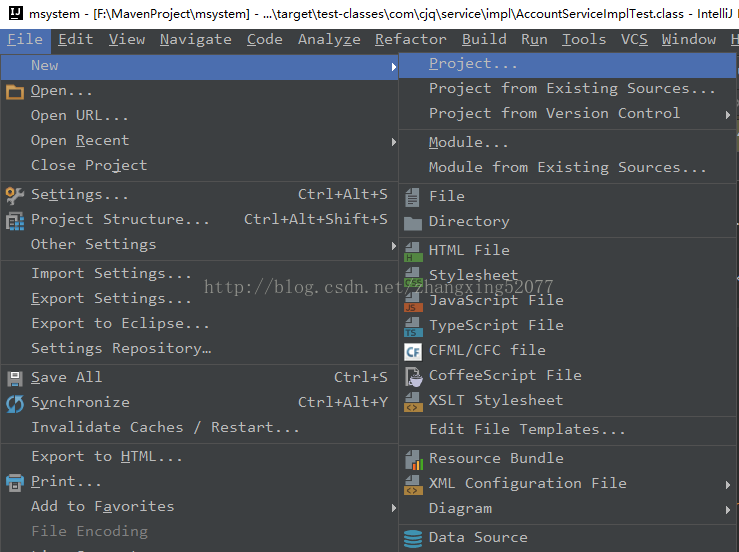Select Project from Existing Sources...
Viewport: 739px width, 552px height.
[567, 90]
